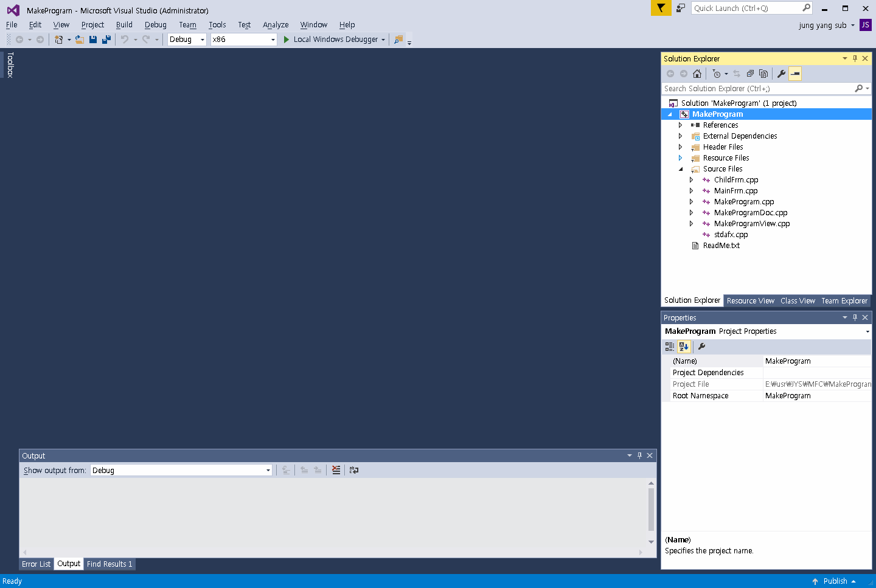876x588 pixels.
Task: Expand the ChildFrm.cpp node
Action: (x=691, y=180)
